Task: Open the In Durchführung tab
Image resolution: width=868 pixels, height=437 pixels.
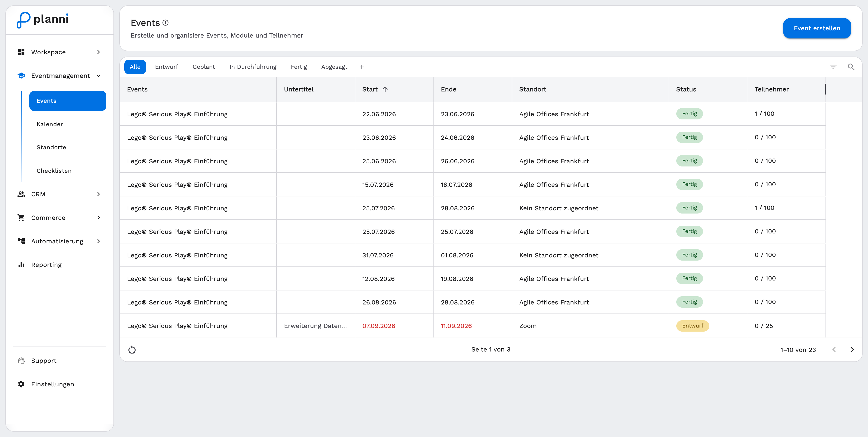Action: point(253,67)
